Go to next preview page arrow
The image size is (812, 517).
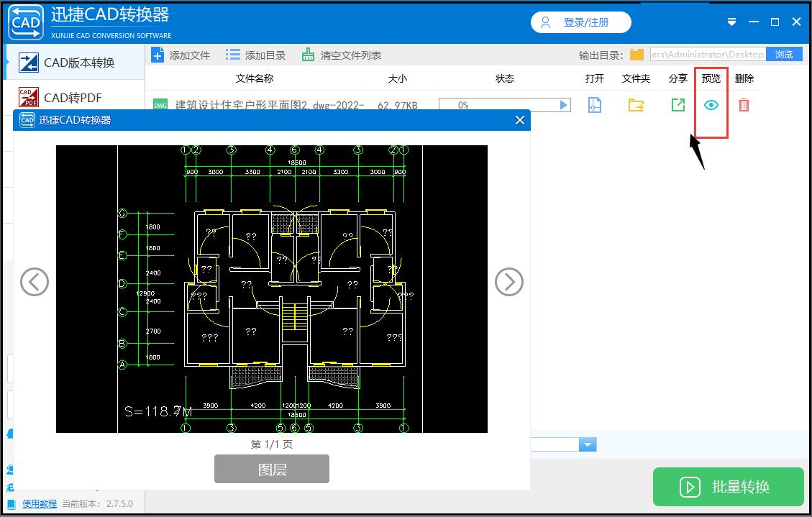[x=509, y=282]
